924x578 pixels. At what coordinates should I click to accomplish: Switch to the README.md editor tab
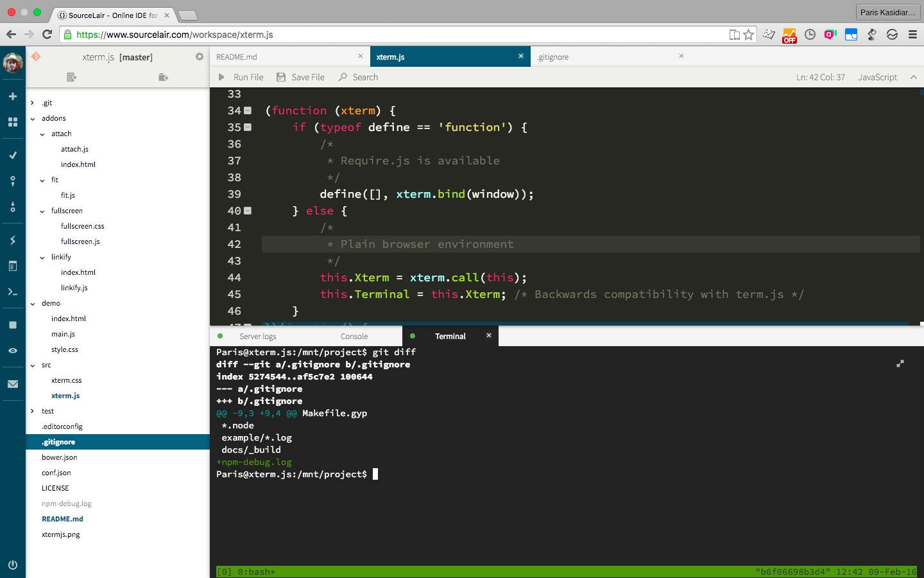coord(237,57)
